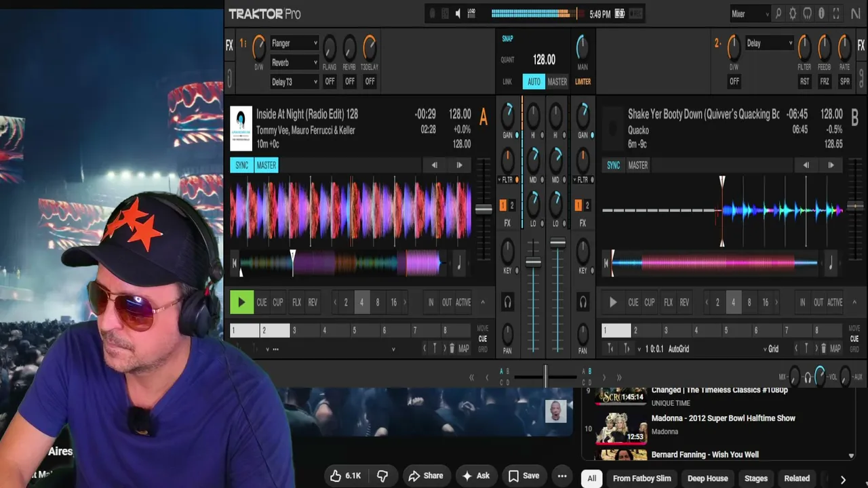Toggle MASTER on Deck B

[638, 165]
